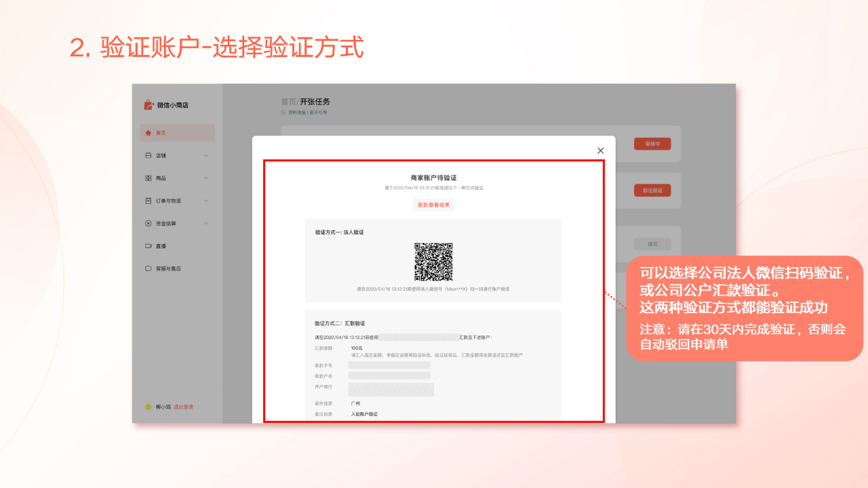Image resolution: width=868 pixels, height=488 pixels.
Task: Click the 汇款金额 label
Action: (x=323, y=348)
